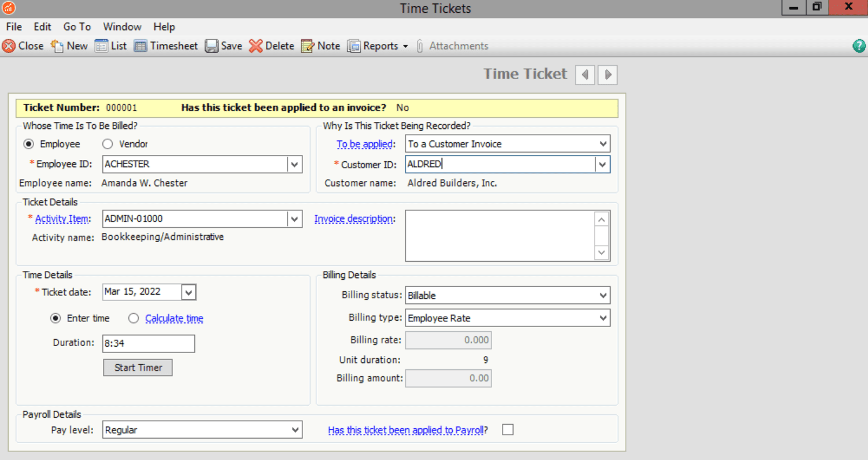The width and height of the screenshot is (868, 460).
Task: Open the Pay level dropdown
Action: [x=295, y=429]
